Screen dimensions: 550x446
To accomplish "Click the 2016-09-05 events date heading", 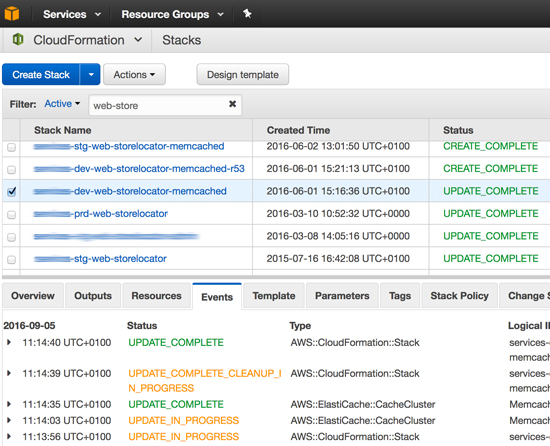I will pos(29,326).
